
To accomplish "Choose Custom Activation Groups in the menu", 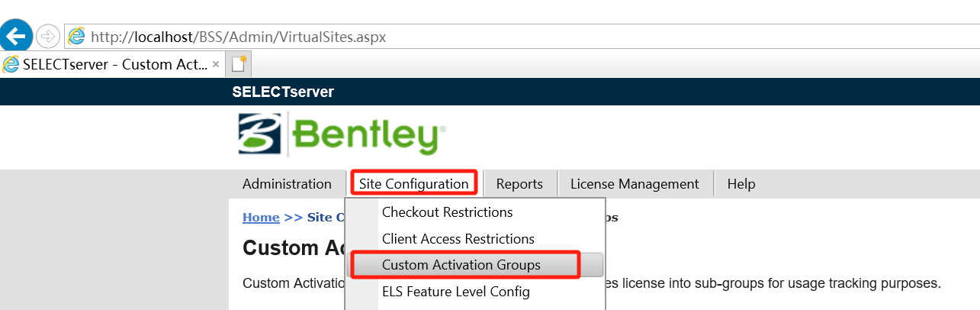I will click(461, 265).
